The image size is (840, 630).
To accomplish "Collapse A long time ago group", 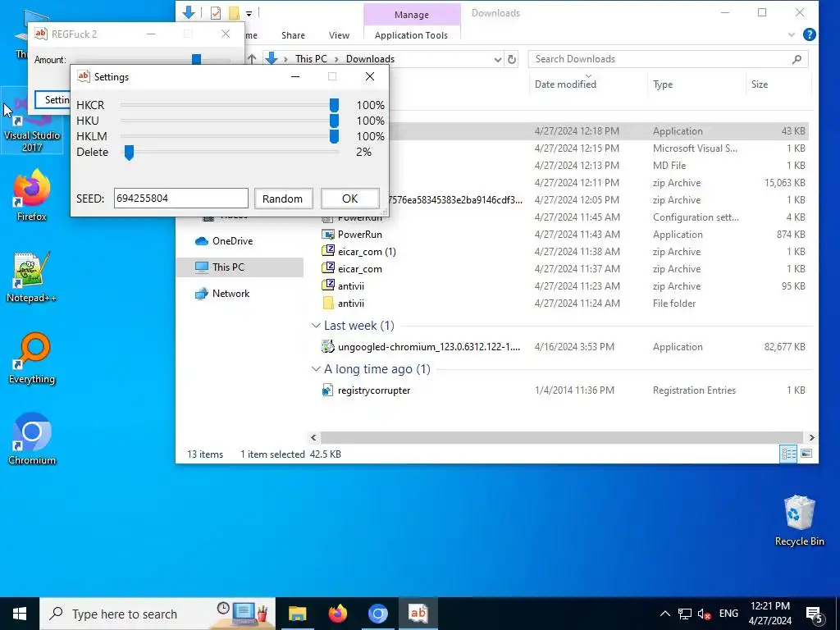I will click(316, 369).
